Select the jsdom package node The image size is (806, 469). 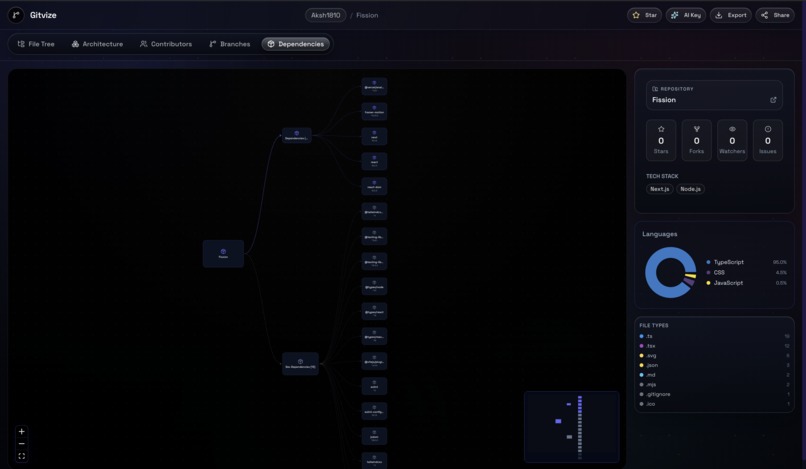(374, 436)
